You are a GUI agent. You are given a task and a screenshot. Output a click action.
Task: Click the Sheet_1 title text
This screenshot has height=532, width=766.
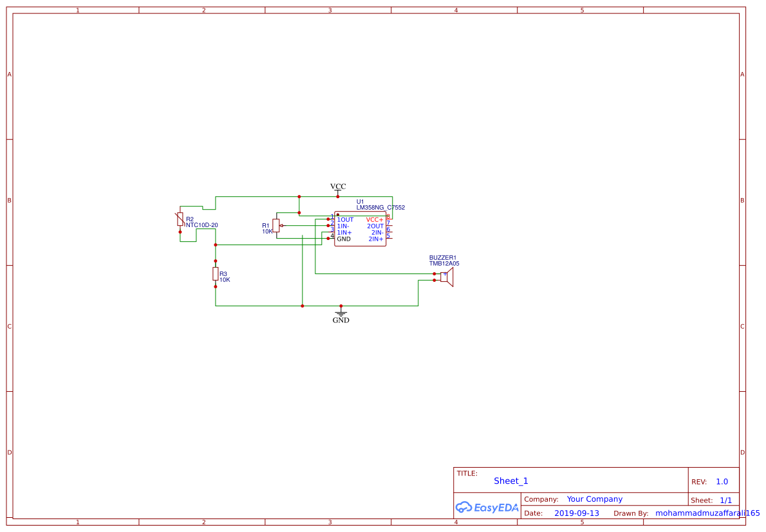(x=510, y=481)
